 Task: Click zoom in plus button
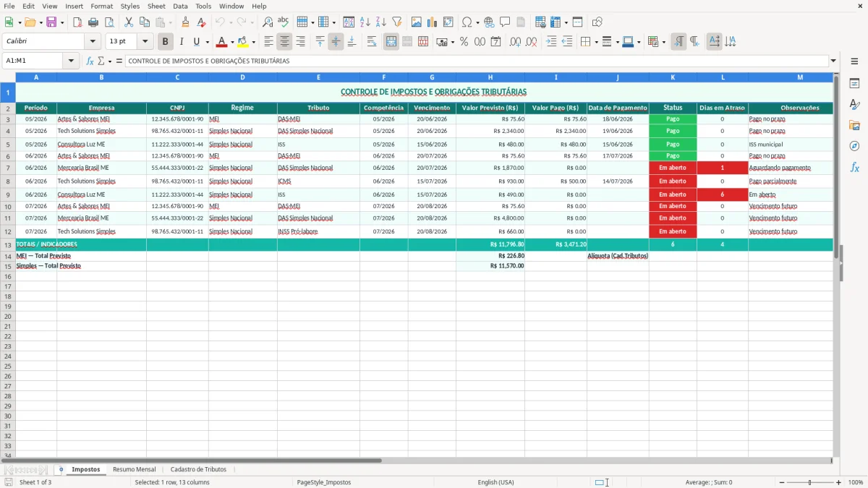(x=839, y=482)
